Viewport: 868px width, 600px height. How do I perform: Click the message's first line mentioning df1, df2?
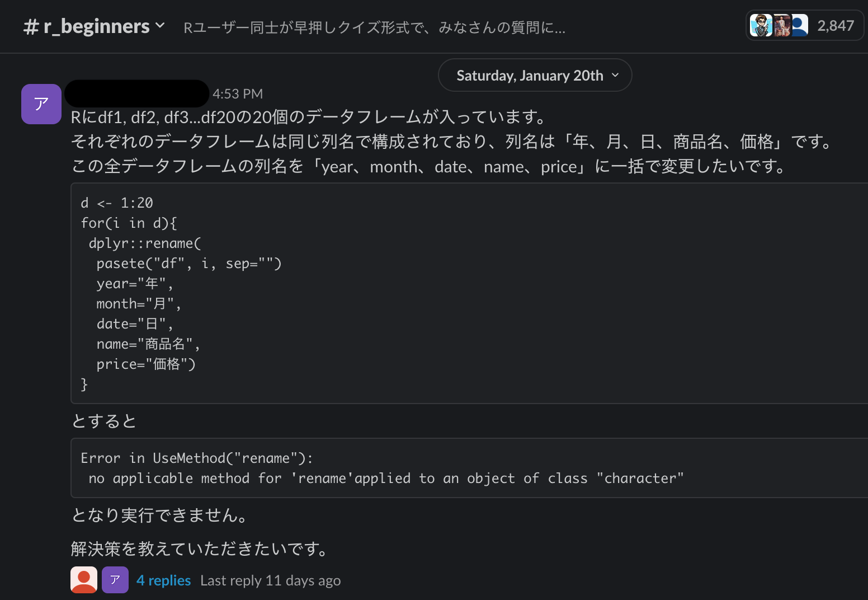click(x=309, y=117)
